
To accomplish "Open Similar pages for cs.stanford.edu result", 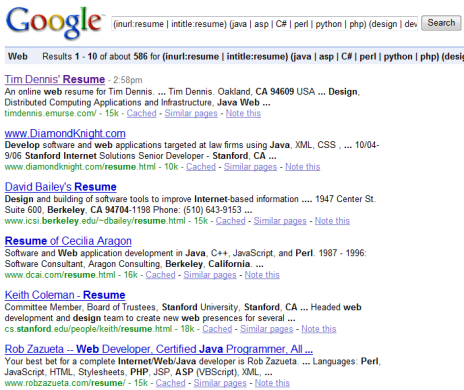I will pos(267,329).
